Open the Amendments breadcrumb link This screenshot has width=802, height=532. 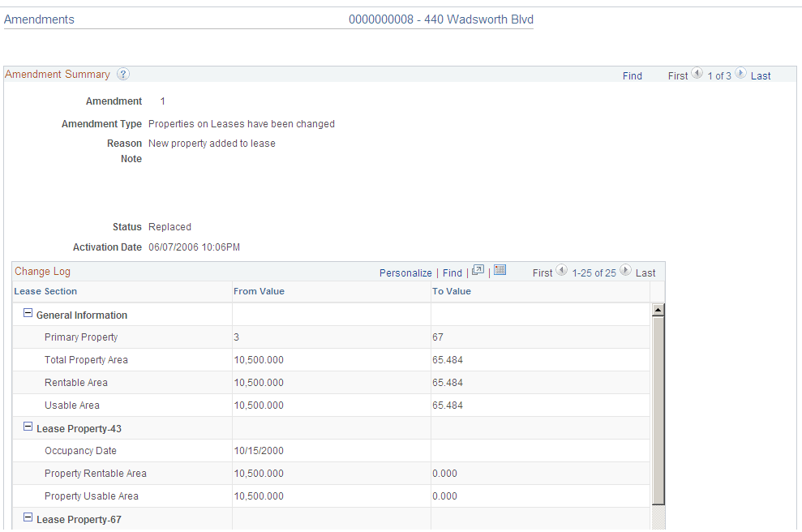[x=39, y=19]
